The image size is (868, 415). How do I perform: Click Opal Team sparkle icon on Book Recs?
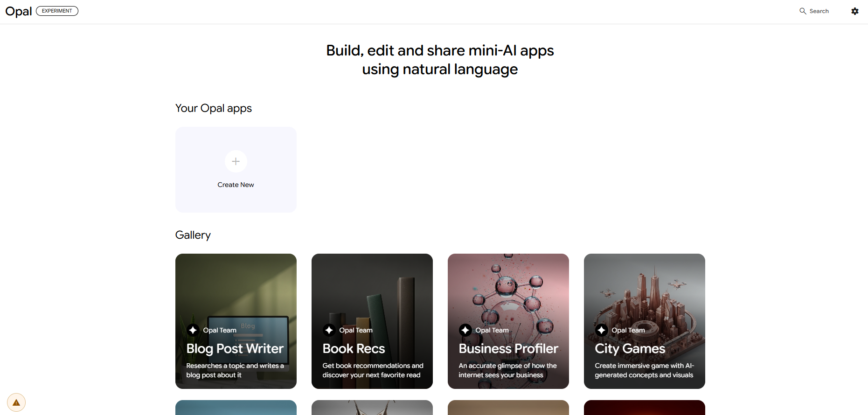[x=329, y=330]
